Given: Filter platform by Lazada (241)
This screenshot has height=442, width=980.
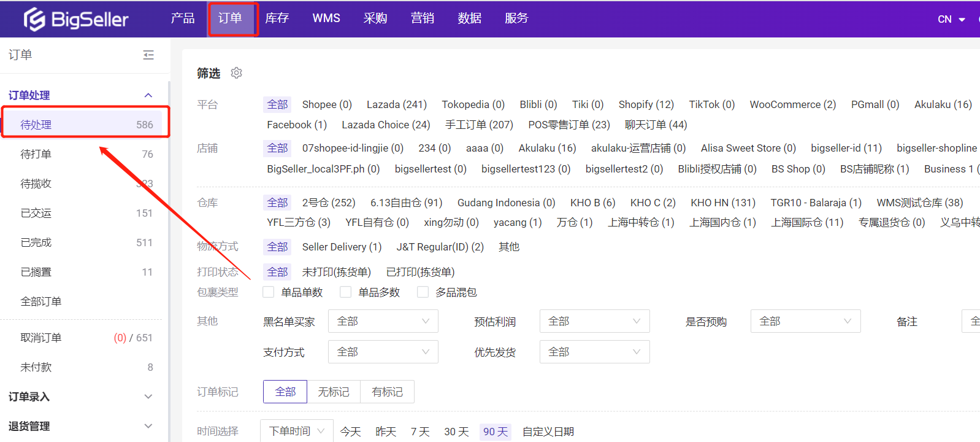Looking at the screenshot, I should pos(397,104).
